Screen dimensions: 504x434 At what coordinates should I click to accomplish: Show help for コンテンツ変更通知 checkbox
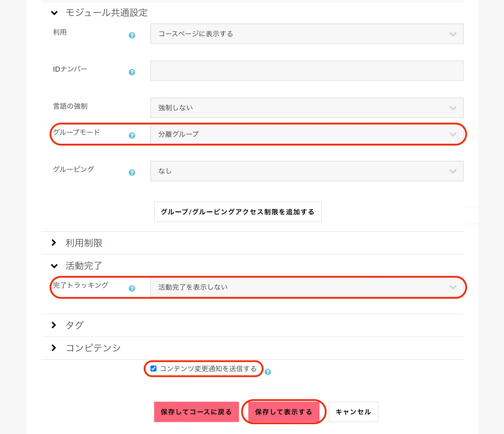click(x=268, y=372)
